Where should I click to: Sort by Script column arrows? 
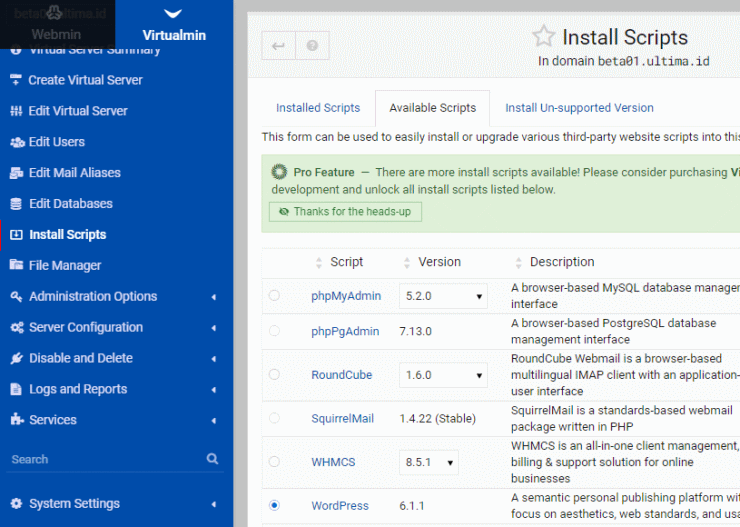click(319, 263)
